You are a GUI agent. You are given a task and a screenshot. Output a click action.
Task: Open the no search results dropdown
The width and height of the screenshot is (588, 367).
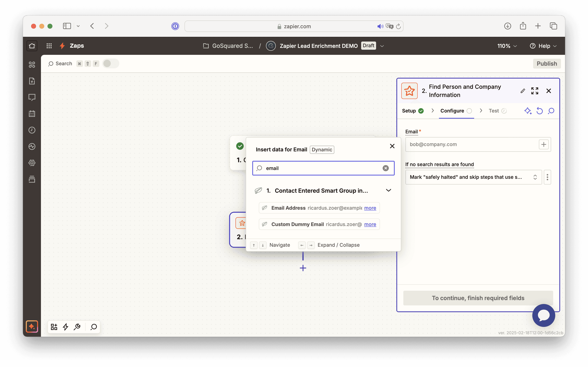tap(473, 177)
